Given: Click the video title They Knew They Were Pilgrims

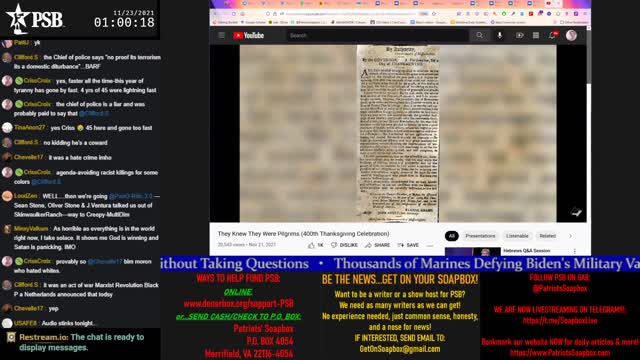Looking at the screenshot, I should [x=303, y=234].
